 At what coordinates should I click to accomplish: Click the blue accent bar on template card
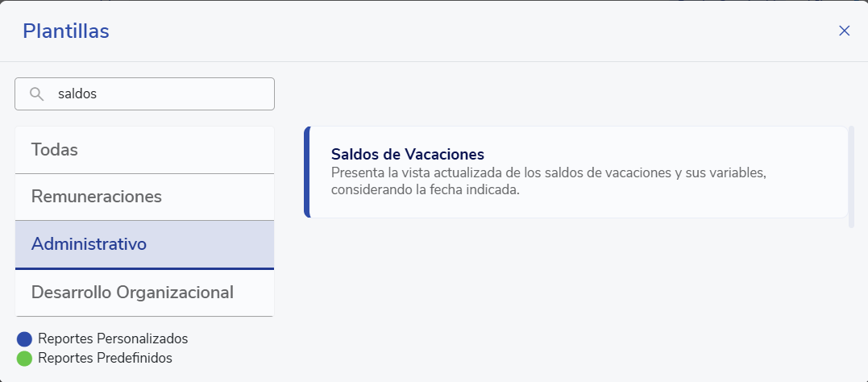point(307,172)
